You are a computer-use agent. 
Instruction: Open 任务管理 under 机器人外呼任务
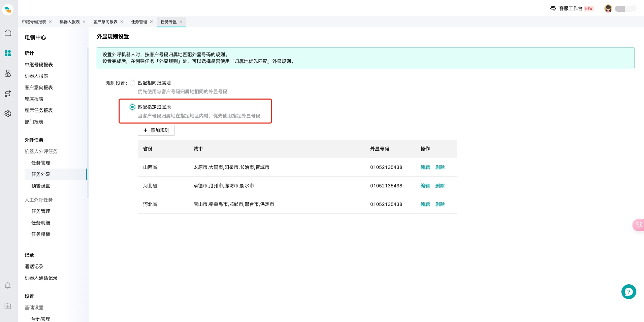point(41,163)
